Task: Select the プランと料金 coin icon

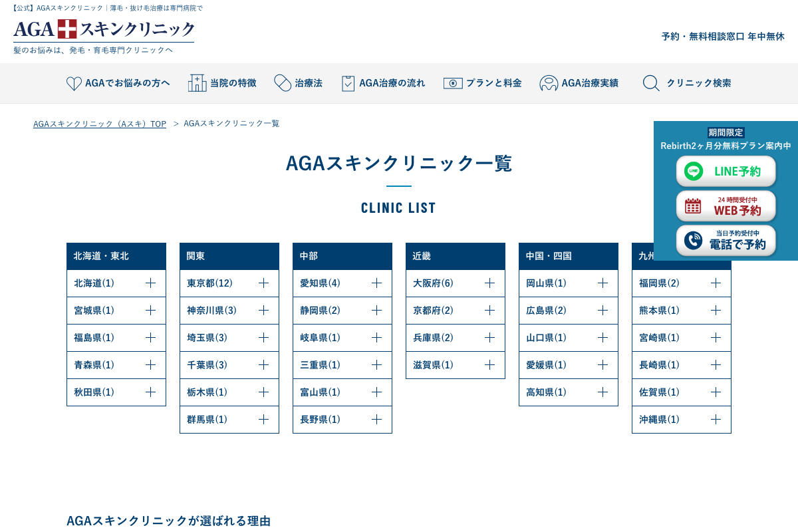Action: coord(454,82)
